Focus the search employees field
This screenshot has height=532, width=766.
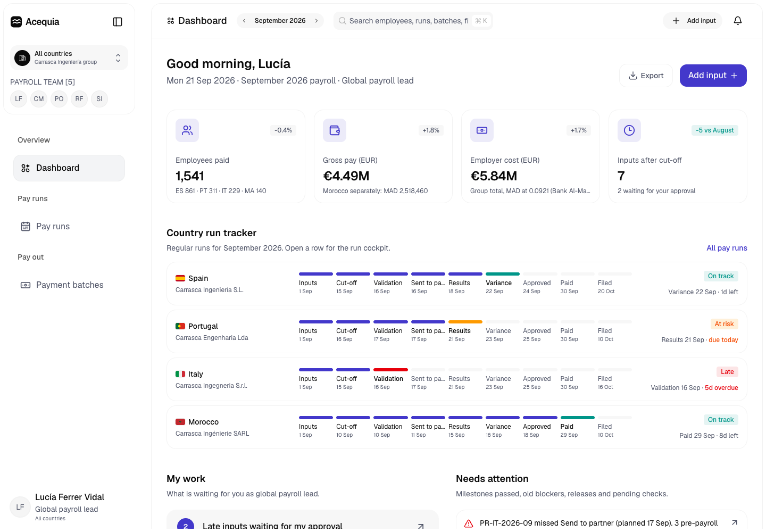pos(413,21)
